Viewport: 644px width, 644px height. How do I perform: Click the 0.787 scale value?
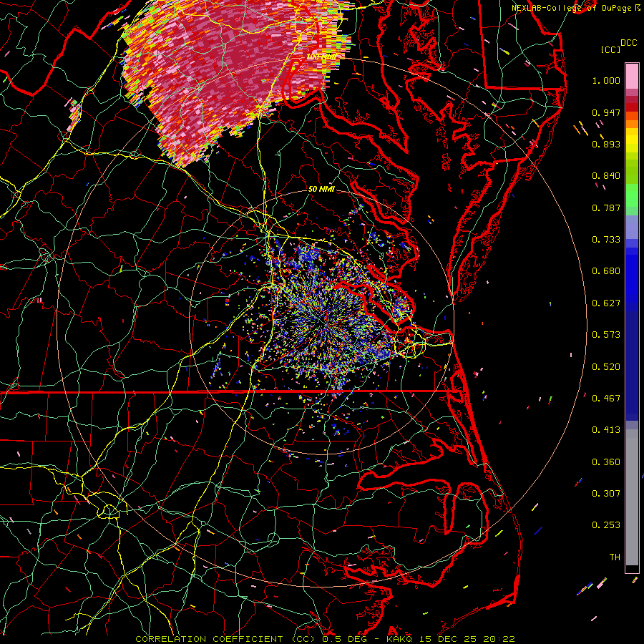pos(606,208)
